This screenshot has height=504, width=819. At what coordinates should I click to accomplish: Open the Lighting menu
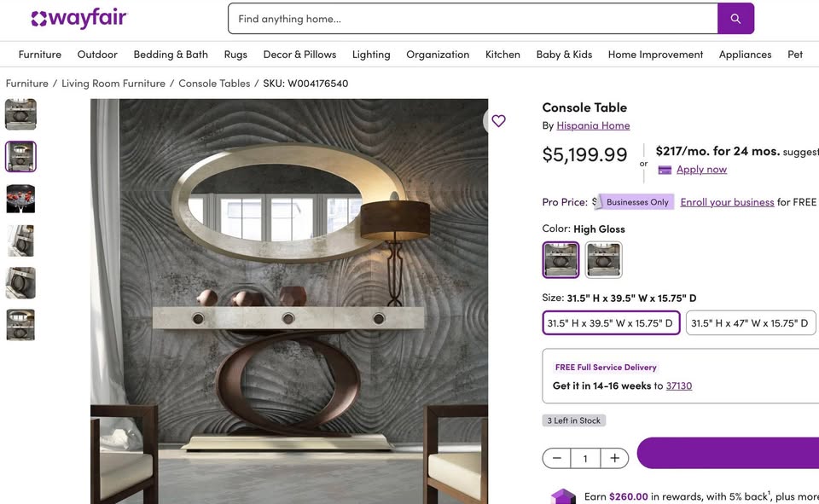pyautogui.click(x=371, y=55)
